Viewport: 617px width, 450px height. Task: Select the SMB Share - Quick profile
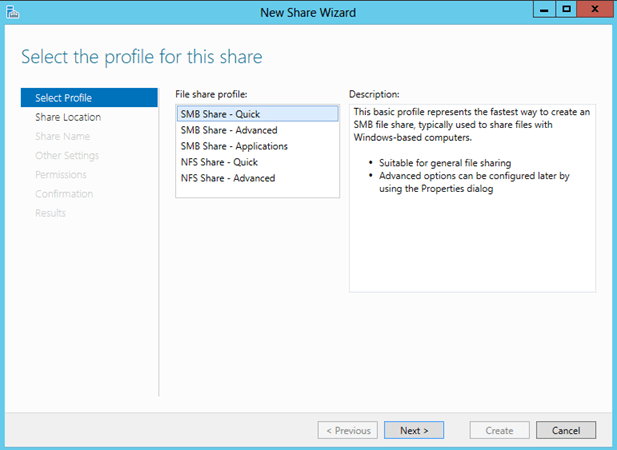coord(220,114)
